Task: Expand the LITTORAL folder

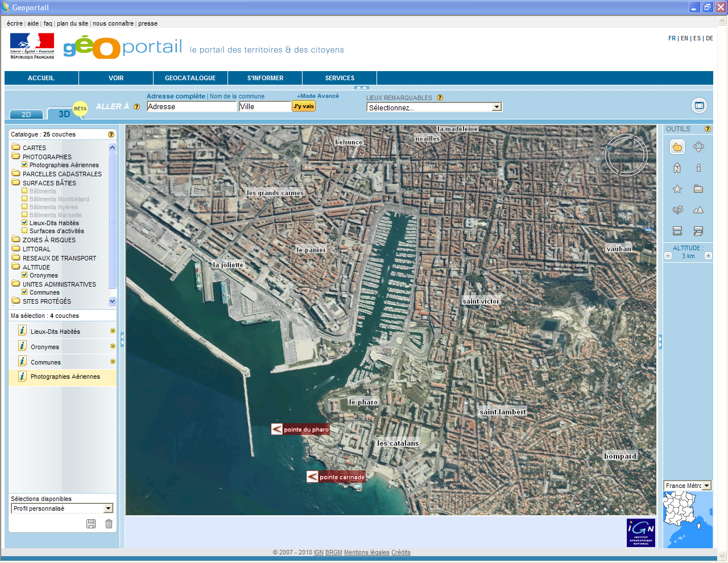Action: tap(16, 249)
